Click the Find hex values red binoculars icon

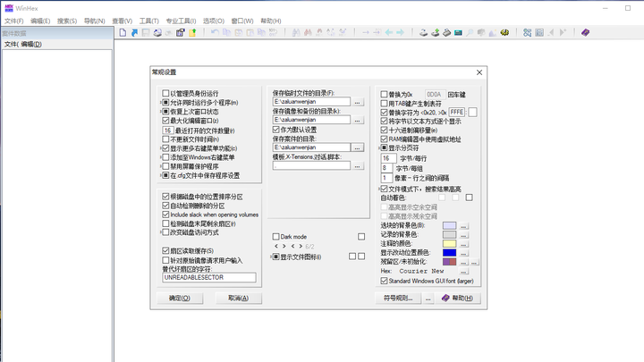(308, 32)
